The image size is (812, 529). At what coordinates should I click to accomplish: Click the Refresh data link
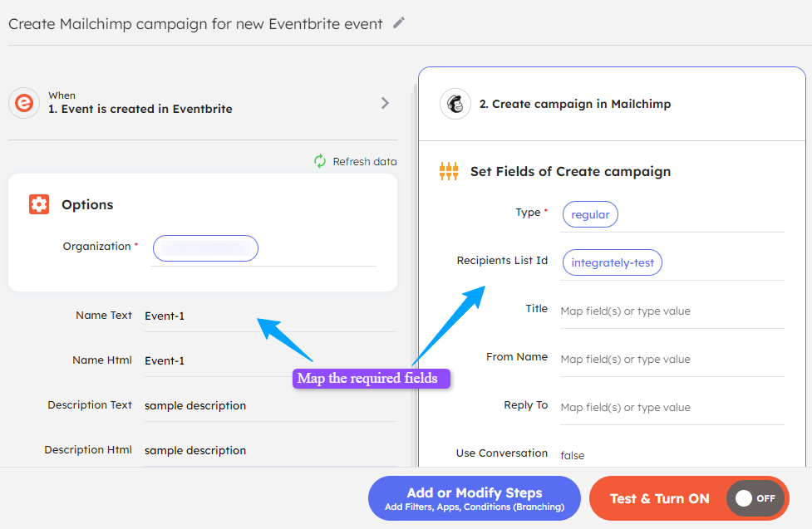click(364, 161)
